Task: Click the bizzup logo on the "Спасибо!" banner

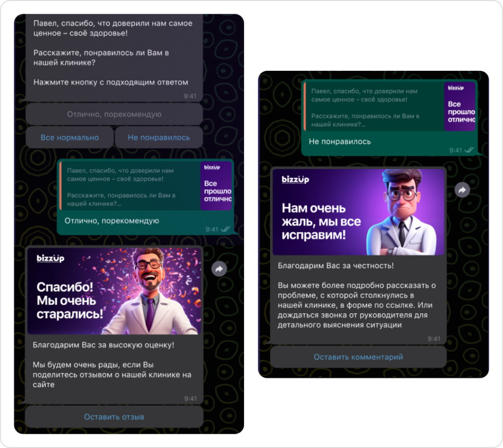Action: [x=50, y=259]
